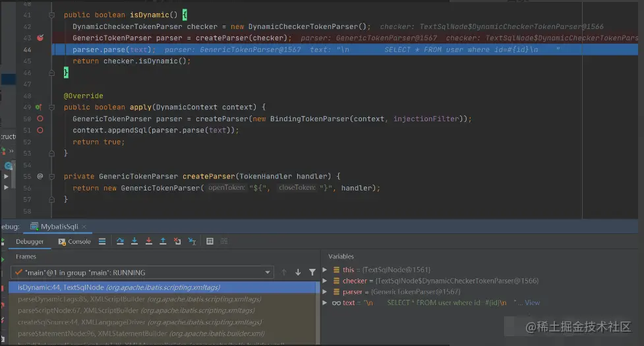Screen dimensions: 644x346
Task: Select isDynamic:44, TextSqlNode frame
Action: point(164,287)
